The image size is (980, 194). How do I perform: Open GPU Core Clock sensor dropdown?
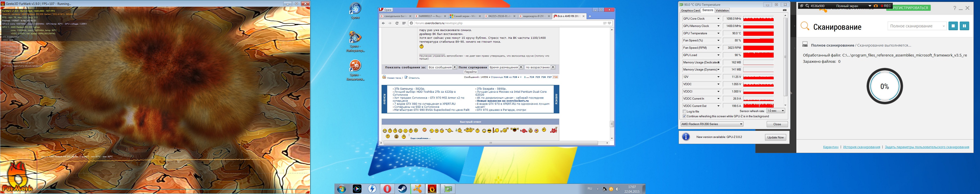point(718,19)
